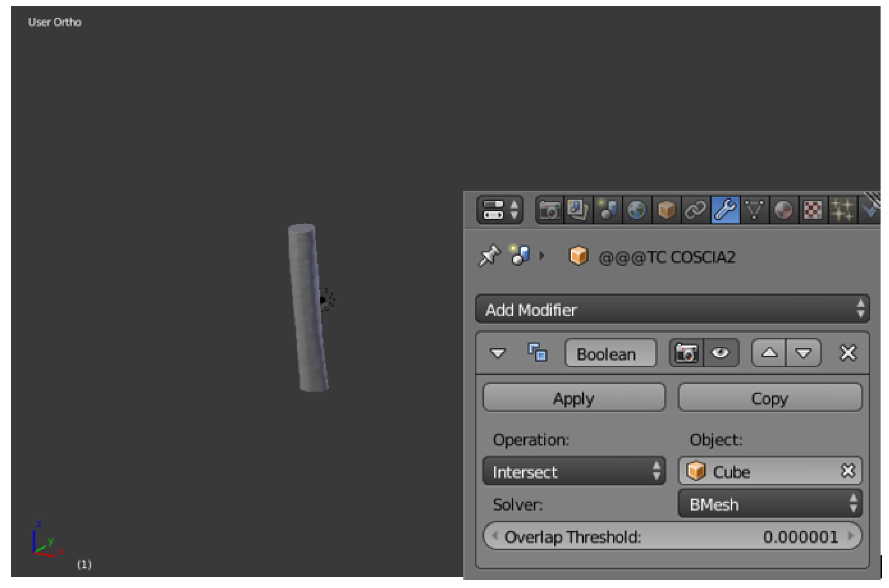Open the Texture checker tab
Viewport: 889px width, 588px height.
(x=813, y=210)
